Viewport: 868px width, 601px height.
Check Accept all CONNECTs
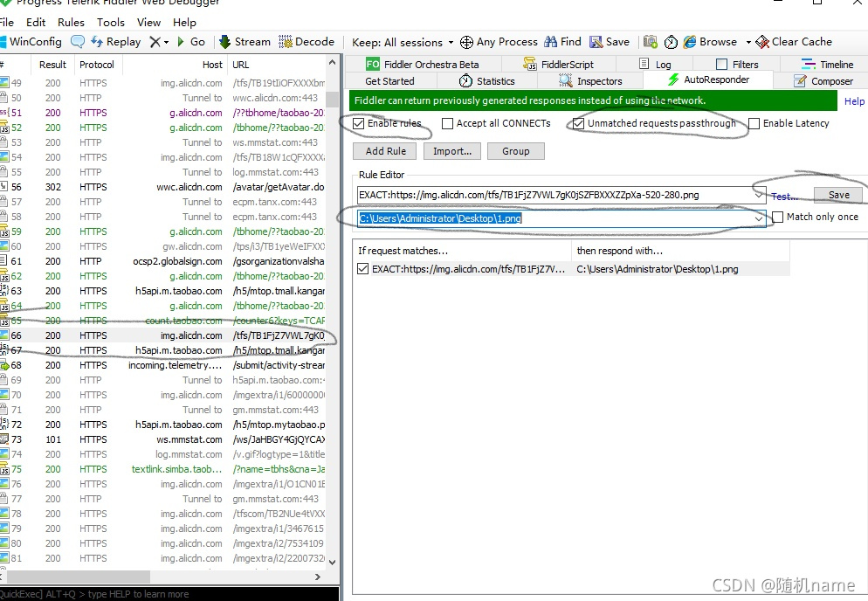(x=447, y=123)
